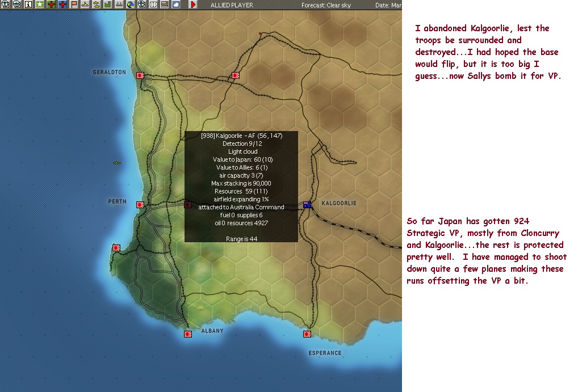Select the red plane on blue background icon
The height and width of the screenshot is (392, 578).
pyautogui.click(x=62, y=5)
